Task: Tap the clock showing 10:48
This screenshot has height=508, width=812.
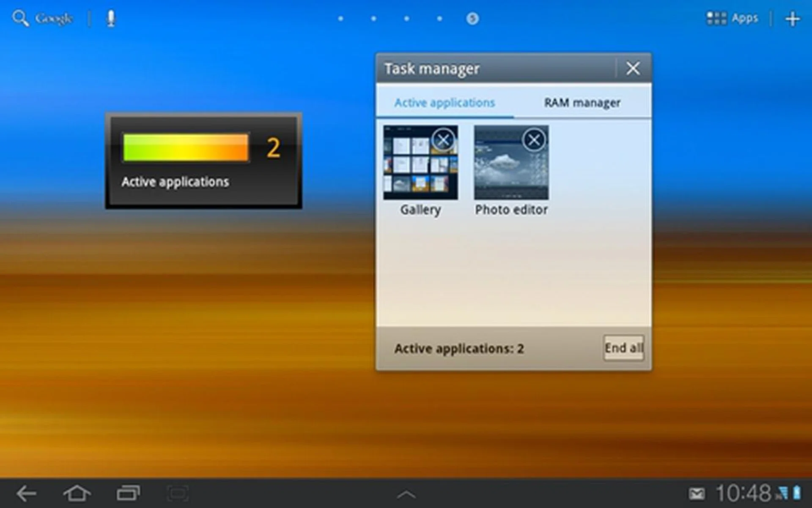Action: click(x=743, y=493)
